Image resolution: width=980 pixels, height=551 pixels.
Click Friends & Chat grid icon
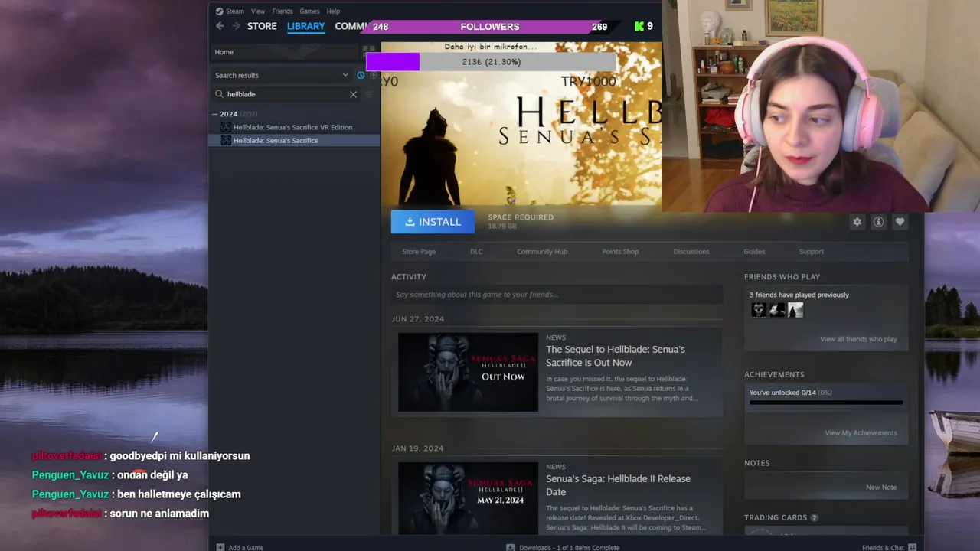(x=912, y=547)
